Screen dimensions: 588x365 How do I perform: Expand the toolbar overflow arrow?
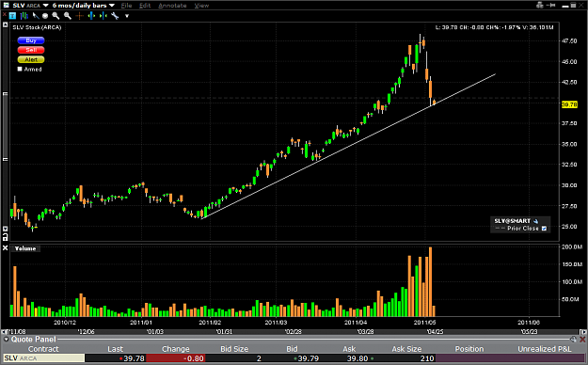click(x=127, y=16)
